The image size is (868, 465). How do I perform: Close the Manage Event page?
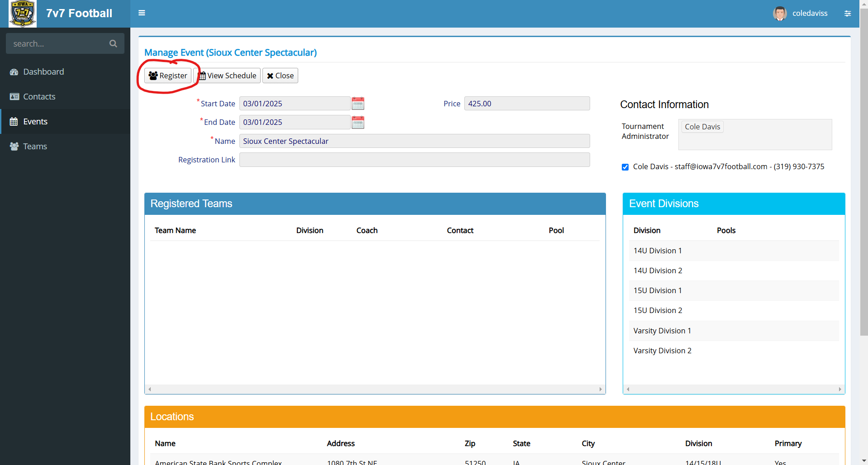tap(280, 76)
